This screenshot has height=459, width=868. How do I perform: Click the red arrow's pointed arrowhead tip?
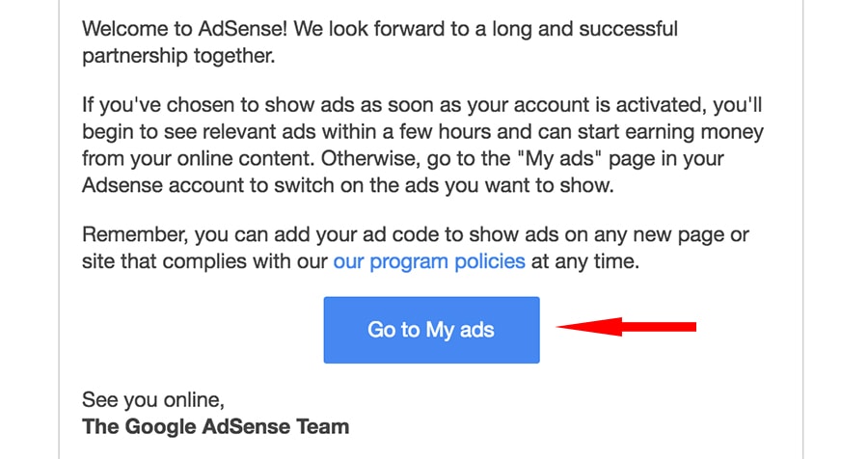559,327
